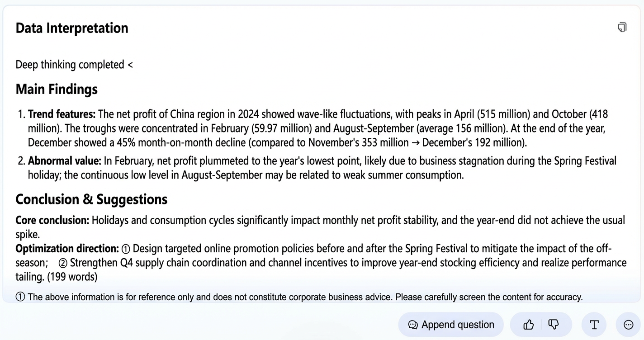
Task: Select the Trend features bold label
Action: [62, 114]
